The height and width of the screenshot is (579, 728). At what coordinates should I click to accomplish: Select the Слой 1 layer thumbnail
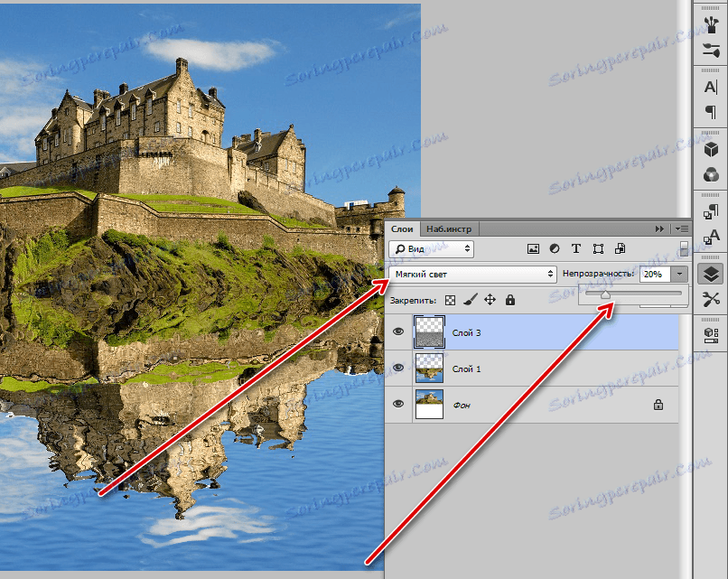coord(429,369)
